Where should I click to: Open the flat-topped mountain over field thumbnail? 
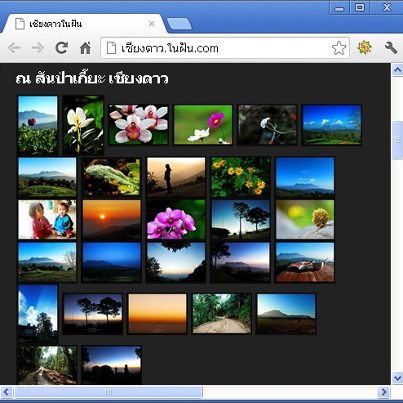286,314
